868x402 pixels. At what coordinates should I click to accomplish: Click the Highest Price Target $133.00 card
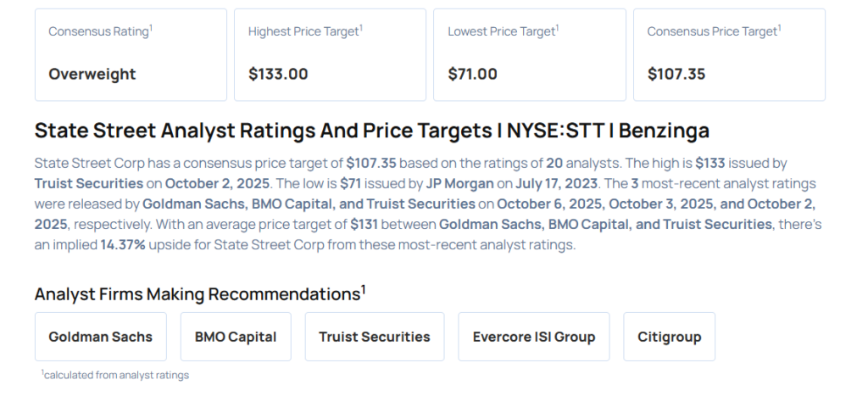pyautogui.click(x=331, y=55)
